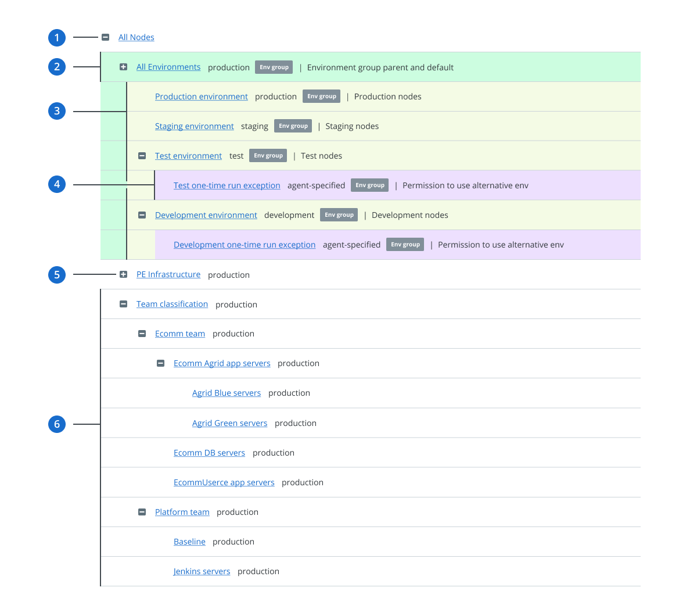This screenshot has height=616, width=697.
Task: Click numbered callout marker 6
Action: point(56,424)
